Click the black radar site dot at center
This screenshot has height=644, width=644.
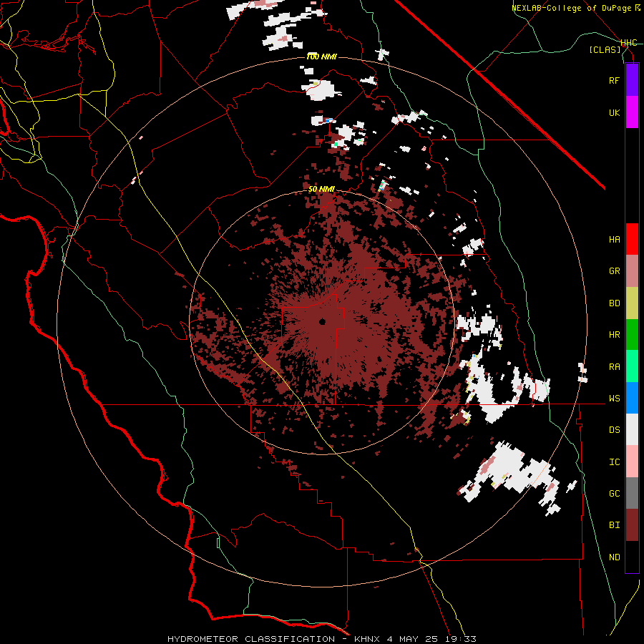(323, 321)
